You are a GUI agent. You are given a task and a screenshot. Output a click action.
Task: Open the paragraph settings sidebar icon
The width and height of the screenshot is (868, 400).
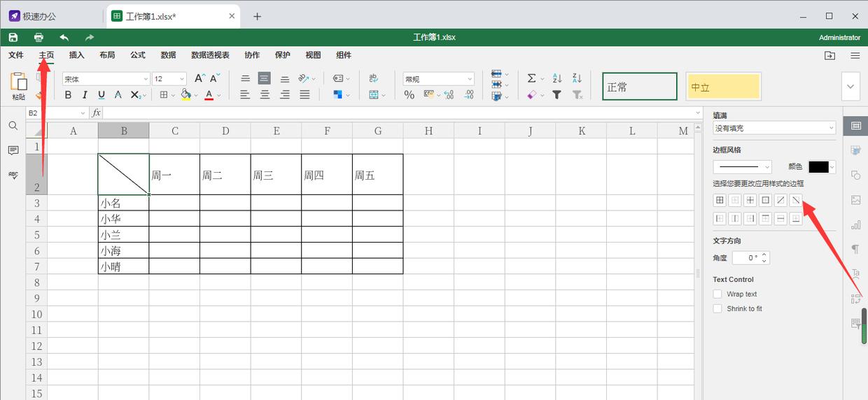(x=855, y=249)
